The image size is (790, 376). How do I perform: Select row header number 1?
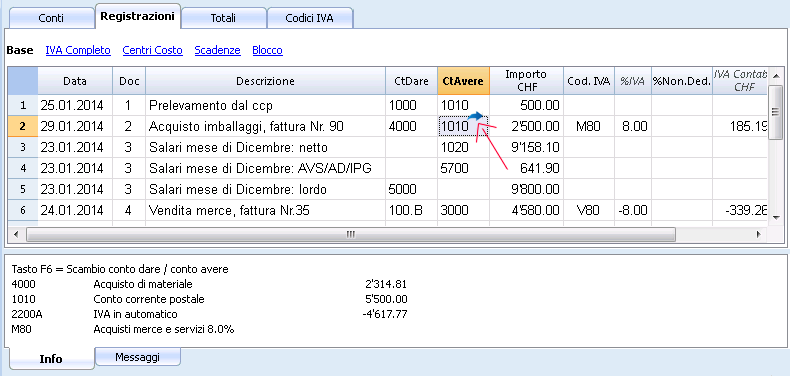click(22, 105)
